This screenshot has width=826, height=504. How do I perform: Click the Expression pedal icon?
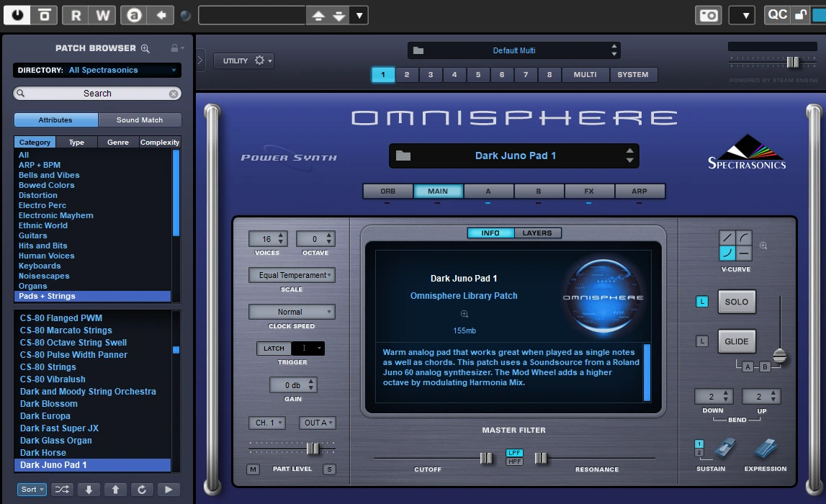766,448
